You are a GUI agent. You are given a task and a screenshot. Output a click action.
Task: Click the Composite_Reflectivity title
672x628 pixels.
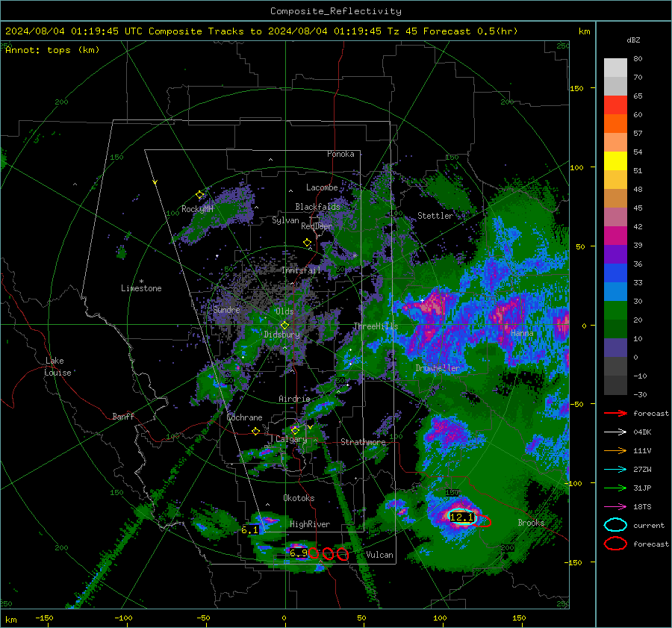coord(335,11)
